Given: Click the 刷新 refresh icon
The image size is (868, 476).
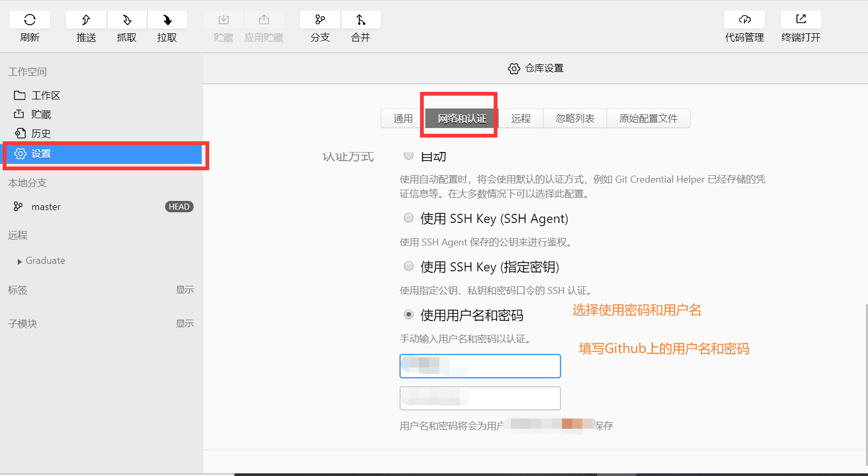Looking at the screenshot, I should click(x=30, y=20).
